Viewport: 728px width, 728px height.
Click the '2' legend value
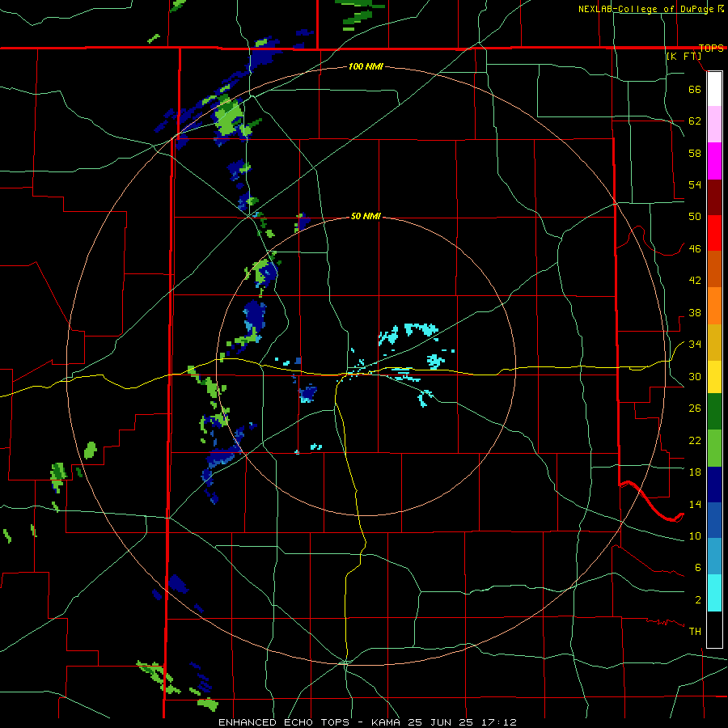pyautogui.click(x=698, y=600)
